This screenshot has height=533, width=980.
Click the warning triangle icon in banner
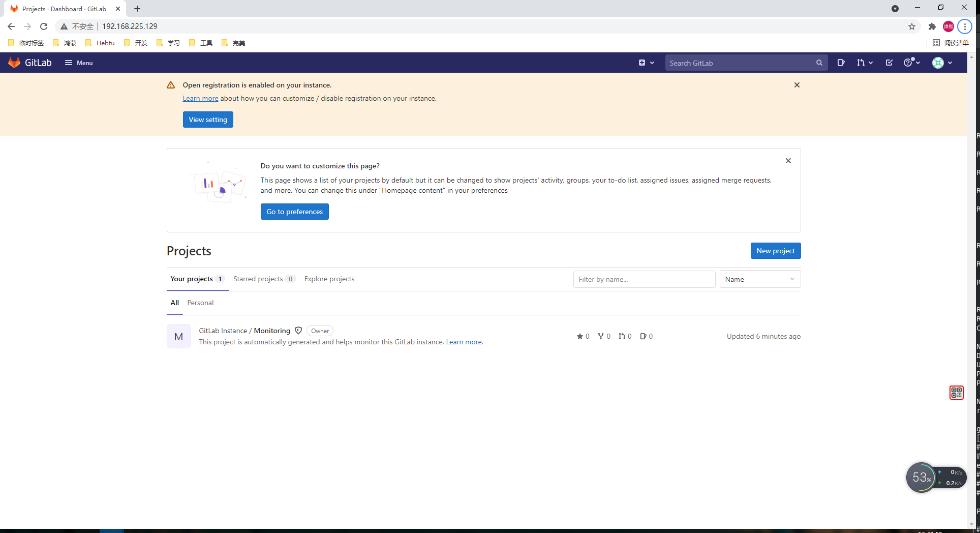[x=171, y=85]
